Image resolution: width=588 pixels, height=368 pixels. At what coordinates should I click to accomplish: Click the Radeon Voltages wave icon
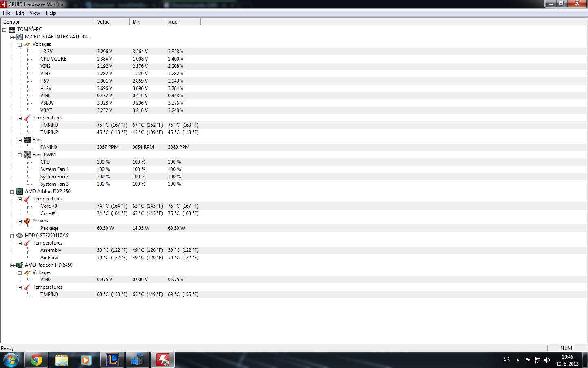tap(27, 272)
